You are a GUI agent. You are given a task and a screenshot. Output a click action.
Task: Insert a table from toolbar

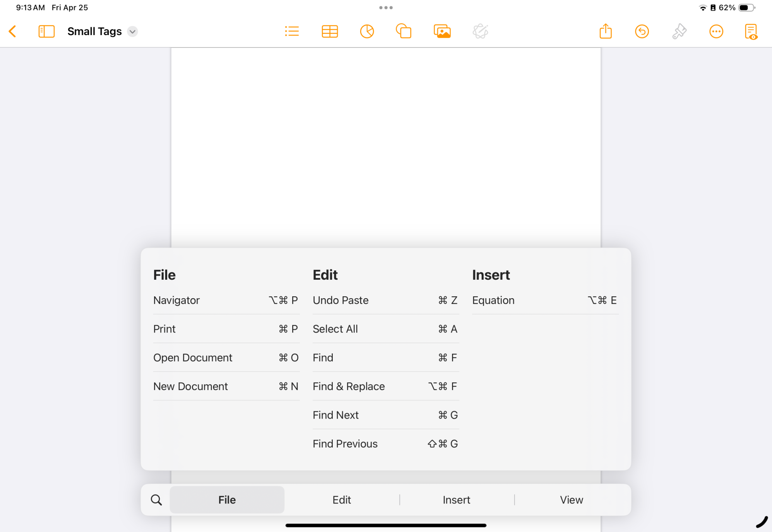pyautogui.click(x=330, y=31)
